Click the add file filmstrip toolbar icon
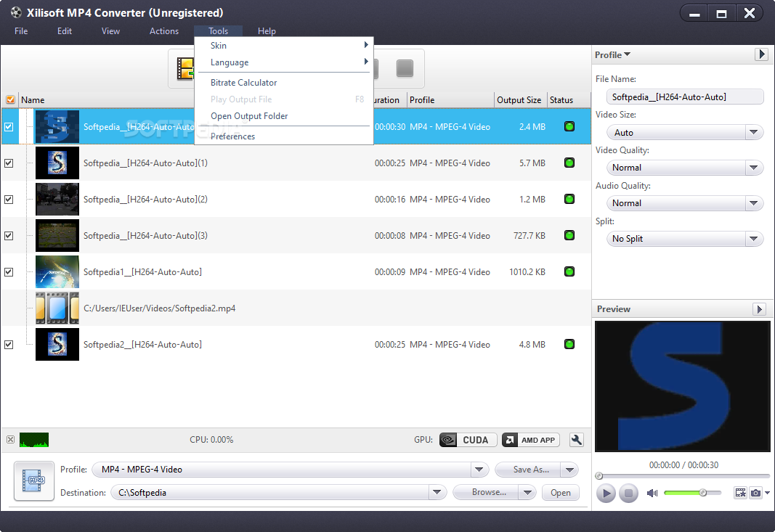Viewport: 775px width, 532px height. 185,68
